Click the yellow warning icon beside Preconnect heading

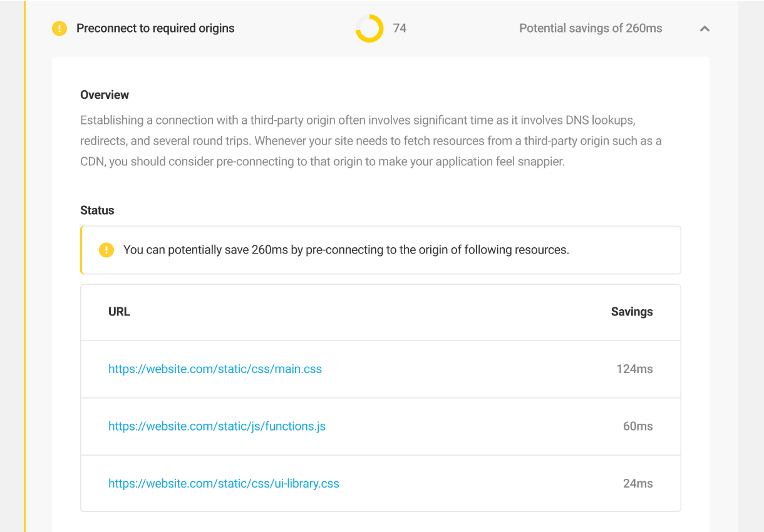tap(59, 28)
